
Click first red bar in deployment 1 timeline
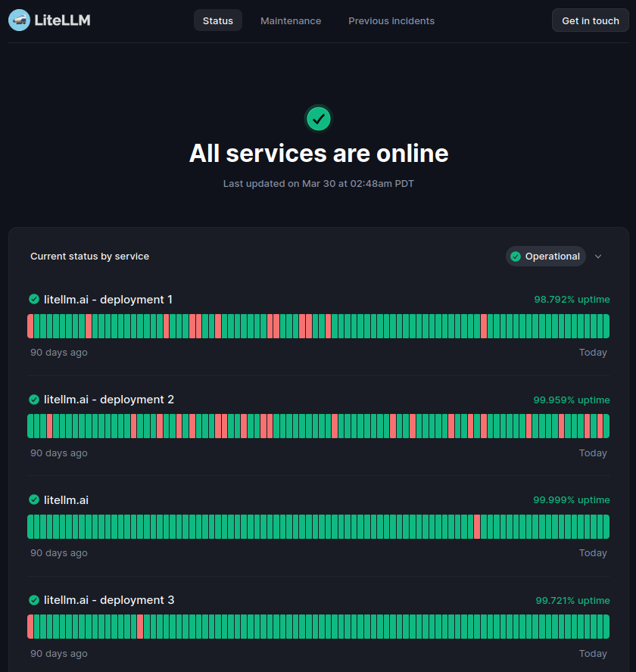tap(30, 326)
